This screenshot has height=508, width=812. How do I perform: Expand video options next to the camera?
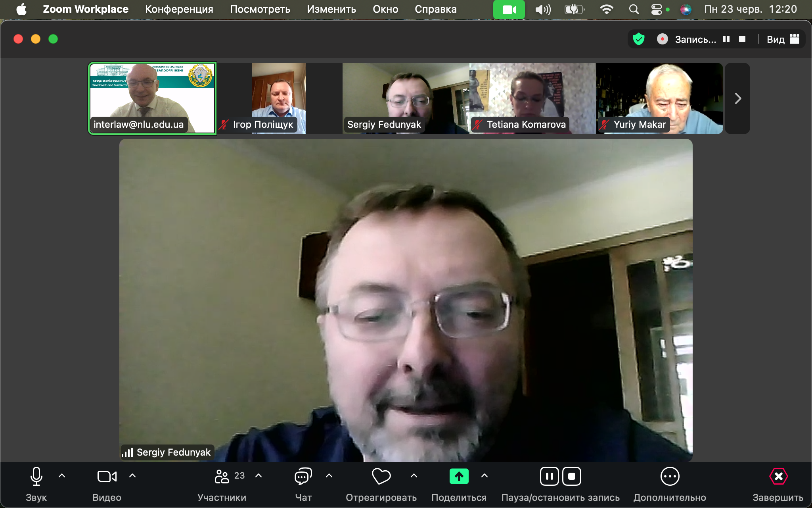(x=132, y=475)
